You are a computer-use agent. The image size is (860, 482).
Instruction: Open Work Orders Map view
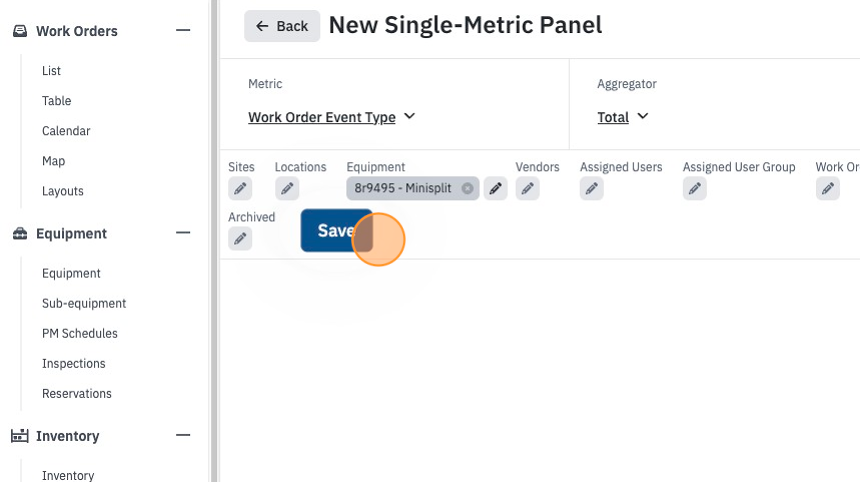coord(53,161)
